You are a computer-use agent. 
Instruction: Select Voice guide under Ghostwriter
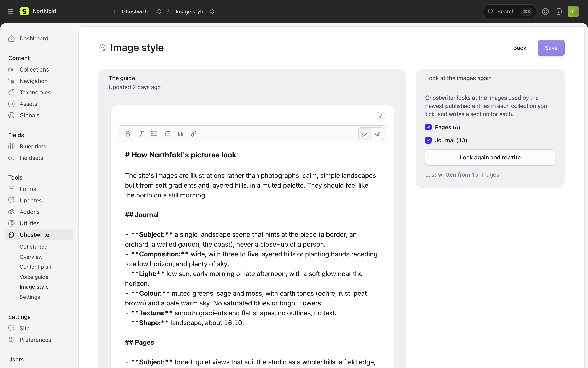point(34,277)
